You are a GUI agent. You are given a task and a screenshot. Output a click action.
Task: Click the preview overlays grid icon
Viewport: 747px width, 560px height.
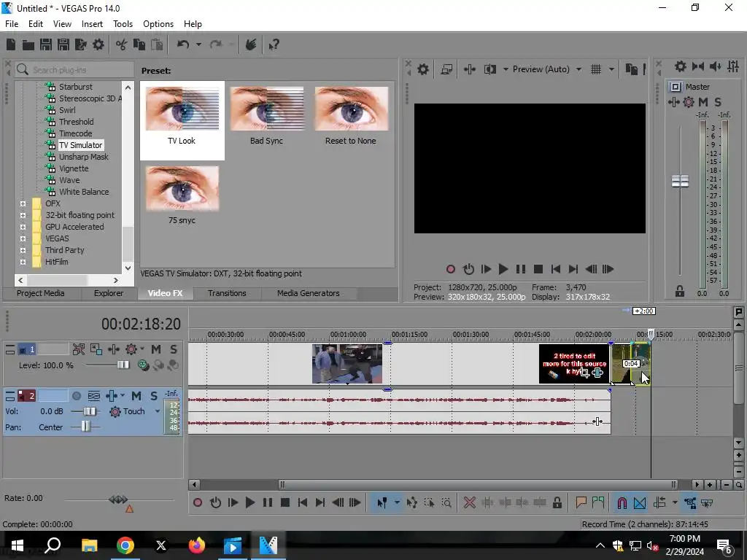(x=596, y=69)
